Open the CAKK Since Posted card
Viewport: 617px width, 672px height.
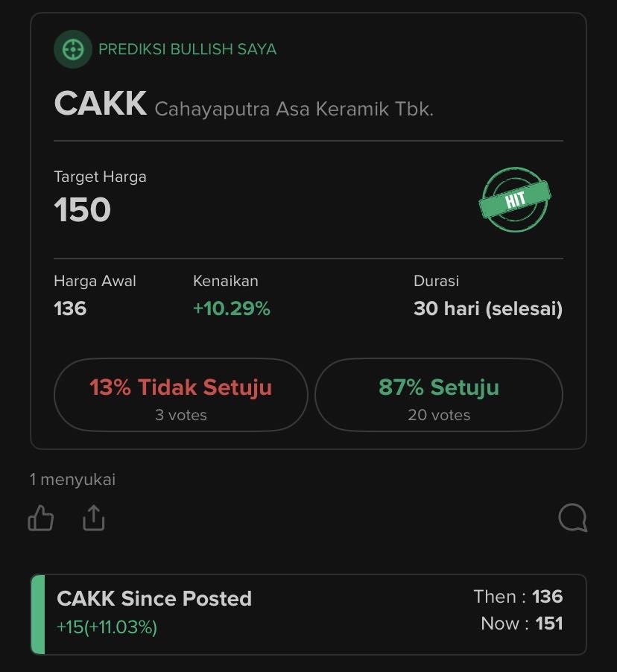click(308, 614)
